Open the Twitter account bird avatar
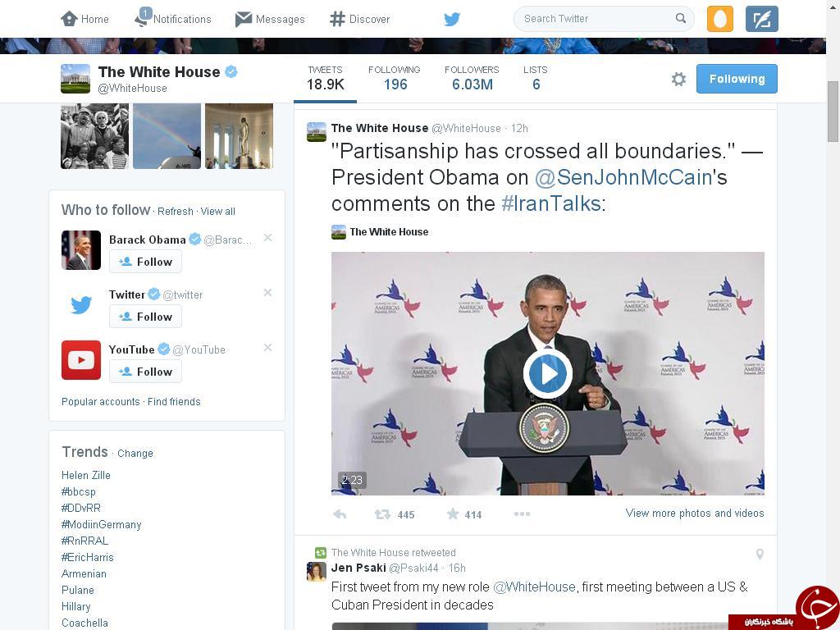The width and height of the screenshot is (840, 630). (x=81, y=305)
